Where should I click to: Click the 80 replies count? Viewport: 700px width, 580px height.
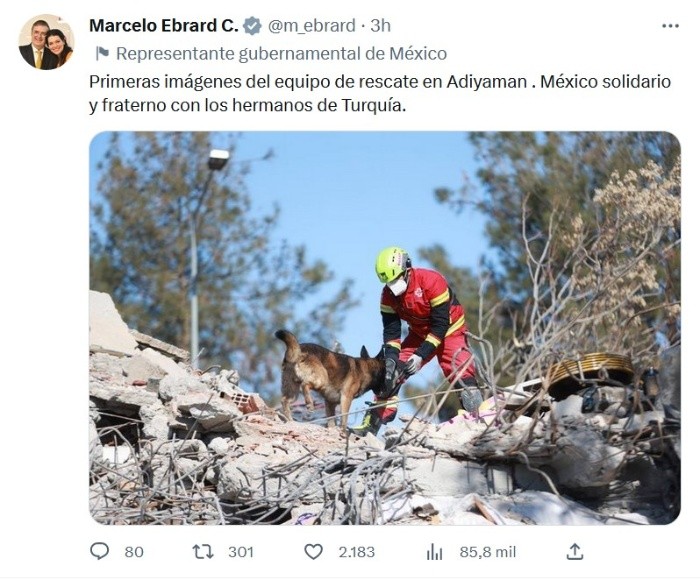pos(134,552)
